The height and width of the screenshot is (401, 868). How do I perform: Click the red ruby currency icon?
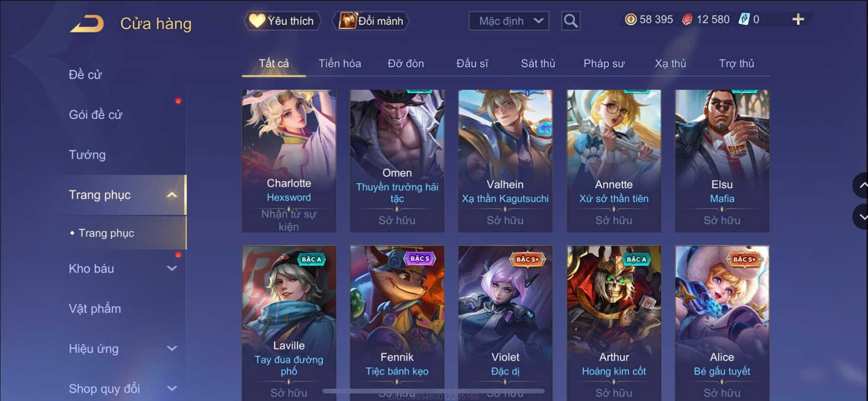(x=687, y=20)
